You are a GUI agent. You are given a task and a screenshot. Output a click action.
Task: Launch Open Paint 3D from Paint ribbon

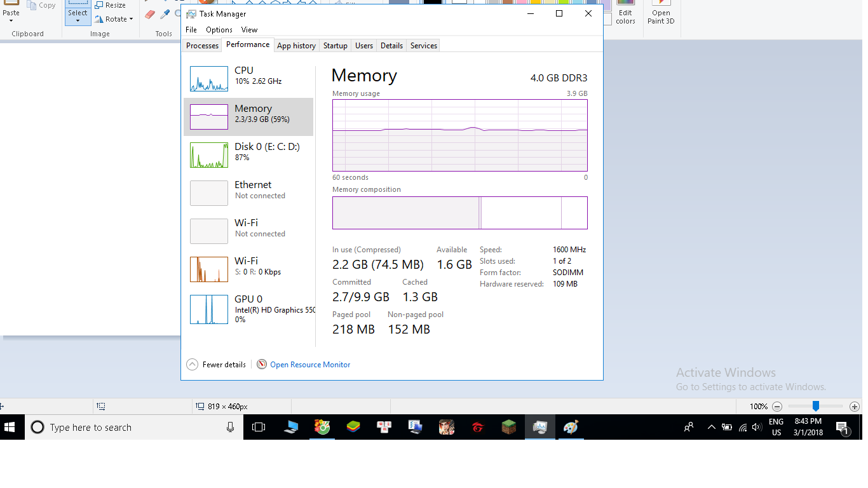pyautogui.click(x=661, y=13)
